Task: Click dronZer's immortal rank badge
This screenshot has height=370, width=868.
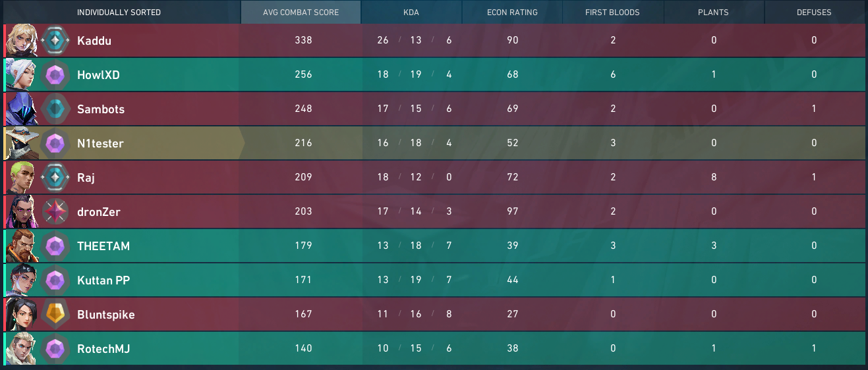Action: pos(56,211)
